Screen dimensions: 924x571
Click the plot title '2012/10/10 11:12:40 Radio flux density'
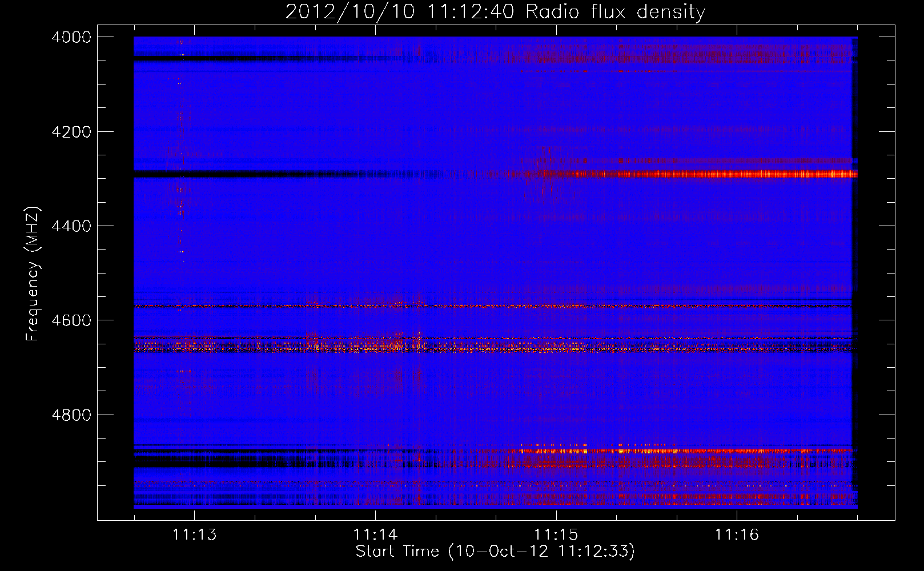click(495, 11)
